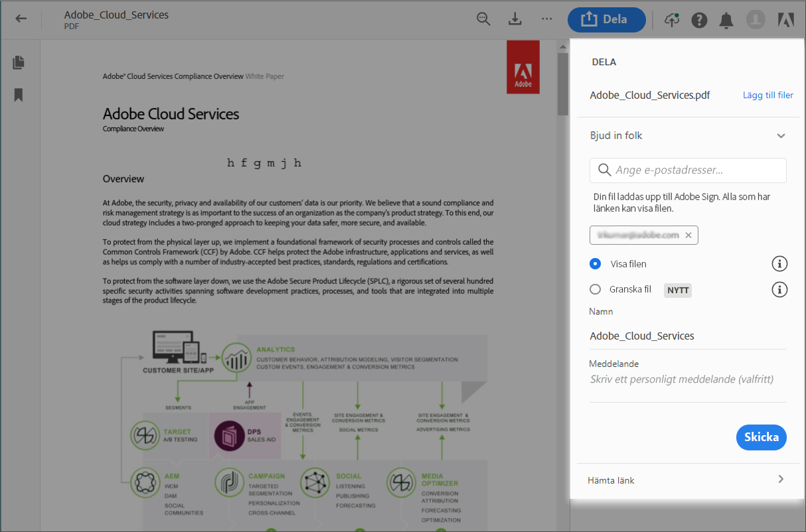806x532 pixels.
Task: Click the Target A/B testing icon
Action: click(145, 436)
